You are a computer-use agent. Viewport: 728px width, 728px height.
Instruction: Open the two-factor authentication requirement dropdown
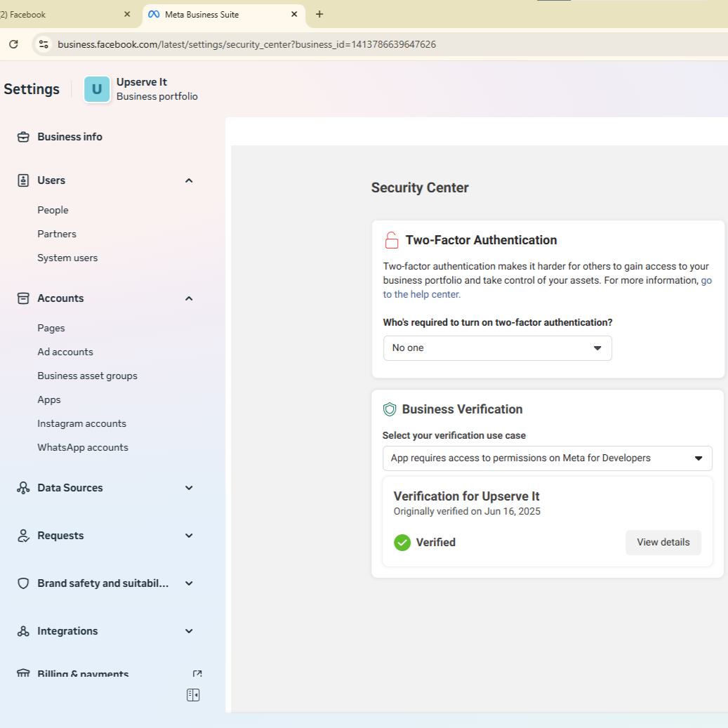(497, 348)
